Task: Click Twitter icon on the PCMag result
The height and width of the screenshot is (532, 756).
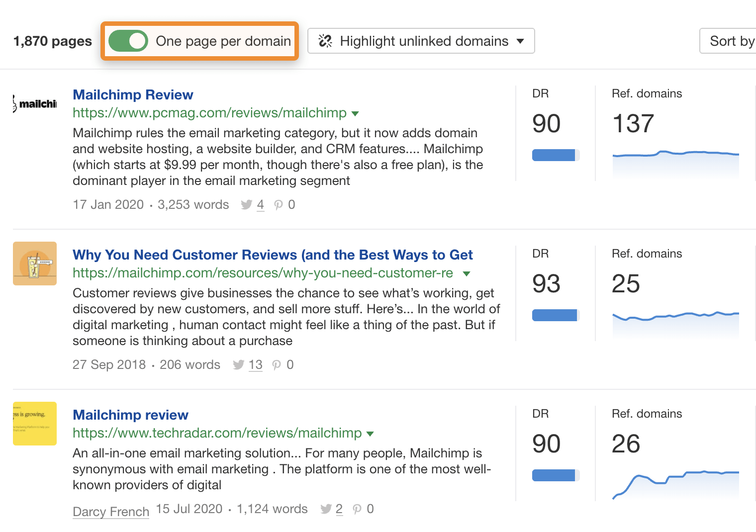Action: (246, 205)
